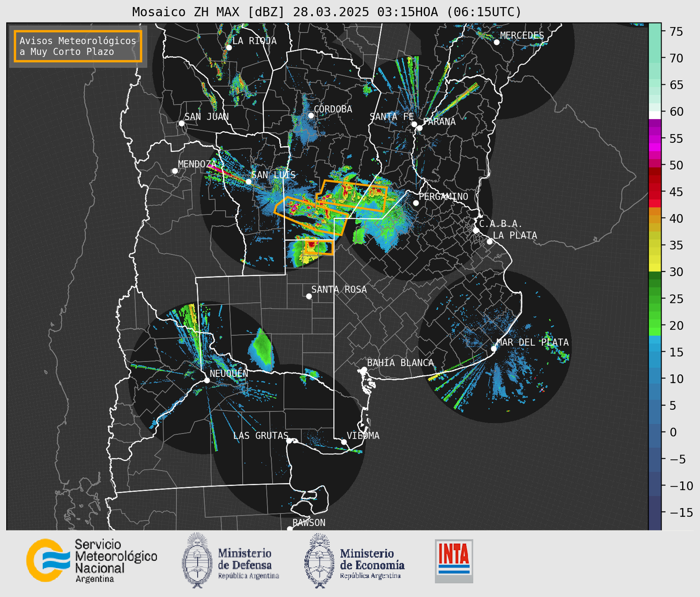Screen dimensions: 700x597
Task: Click the INTA logo
Action: (454, 561)
